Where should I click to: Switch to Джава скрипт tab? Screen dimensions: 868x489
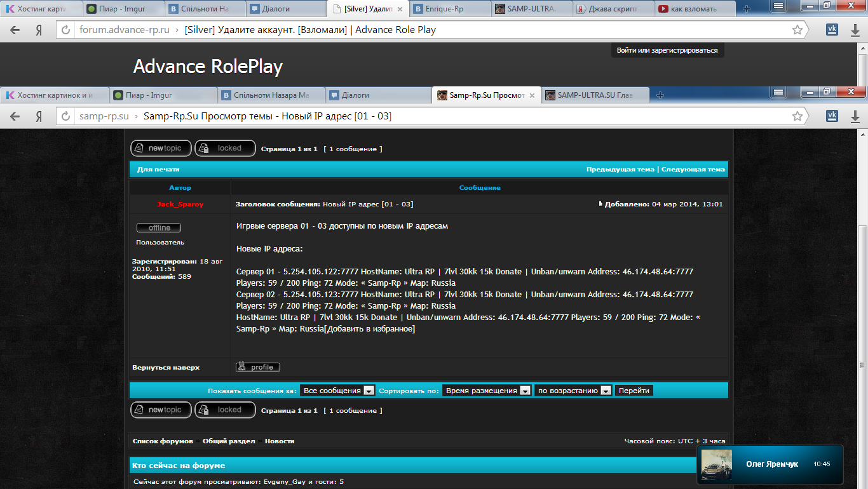[613, 9]
